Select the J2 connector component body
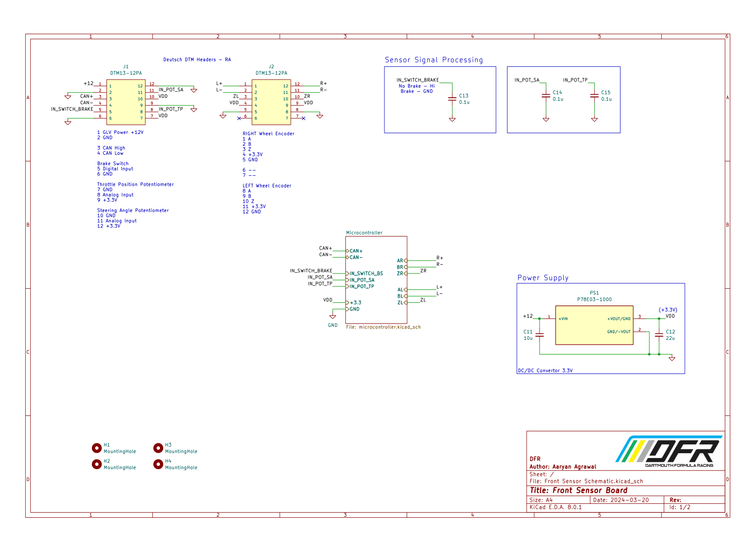This screenshot has height=559, width=756. pyautogui.click(x=271, y=102)
